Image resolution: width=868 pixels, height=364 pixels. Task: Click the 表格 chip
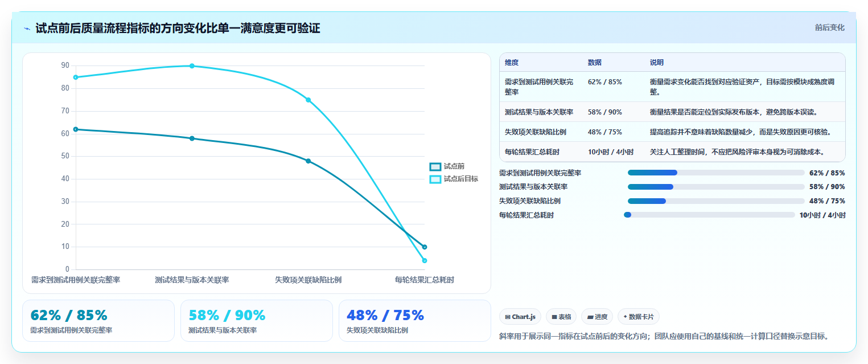[561, 317]
